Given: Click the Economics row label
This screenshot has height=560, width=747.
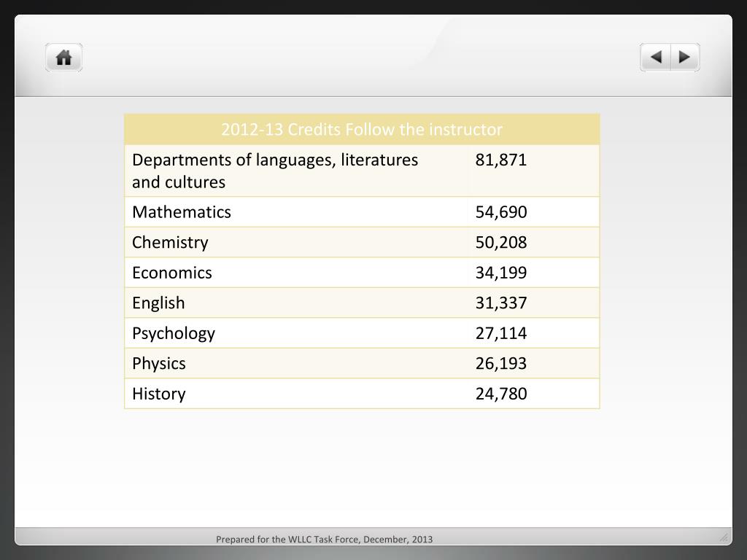Looking at the screenshot, I should tap(172, 273).
